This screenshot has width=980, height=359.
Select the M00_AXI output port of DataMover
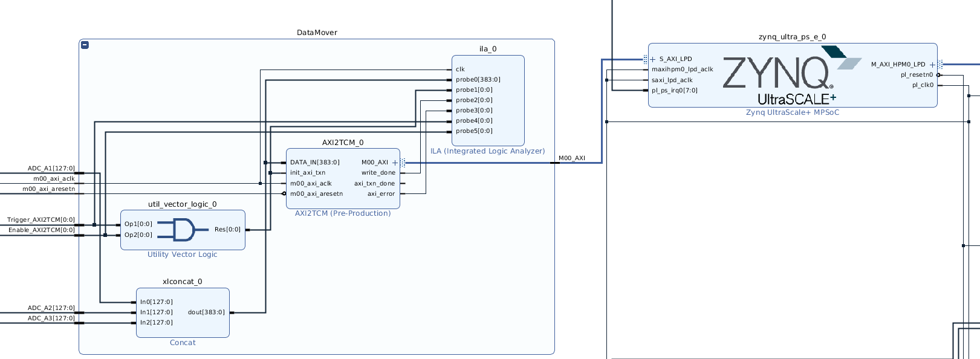[x=571, y=158]
